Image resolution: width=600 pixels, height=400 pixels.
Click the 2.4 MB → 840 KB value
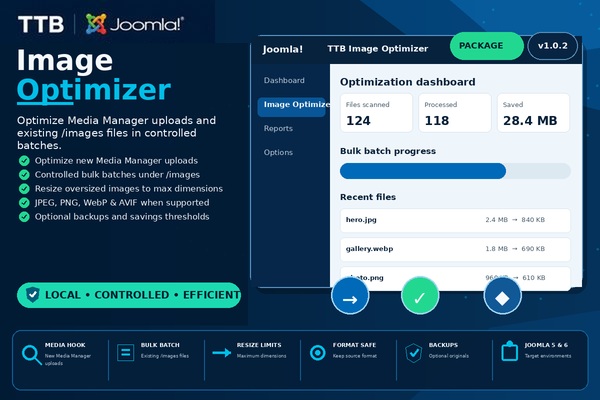pos(515,220)
